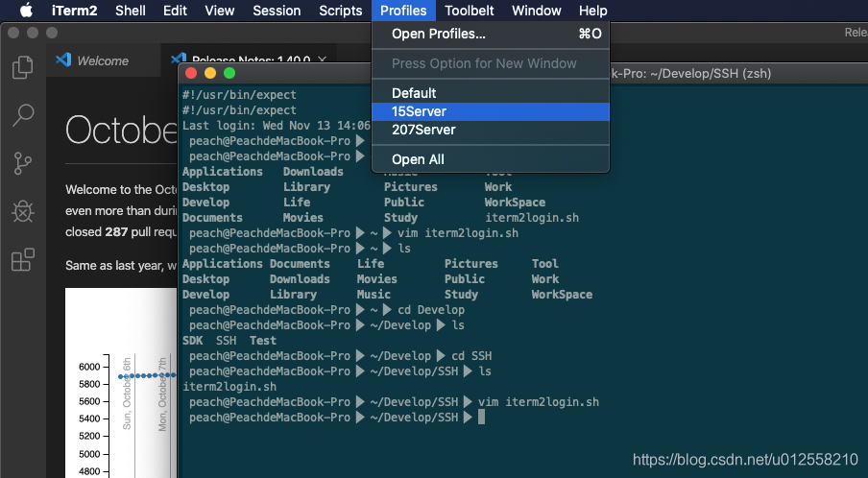
Task: Click the terminal cursor at the last prompt
Action: (x=482, y=418)
